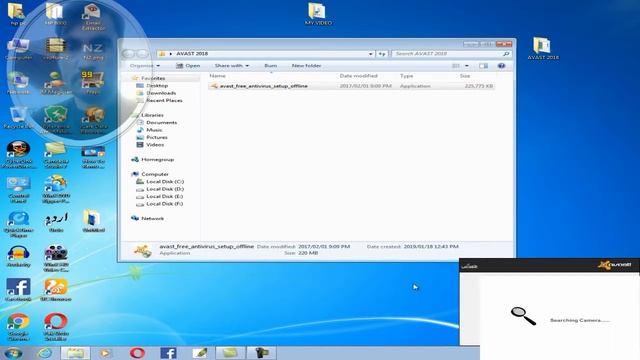
Task: Click magnifier icon in Searching Camera popup
Action: [x=523, y=316]
